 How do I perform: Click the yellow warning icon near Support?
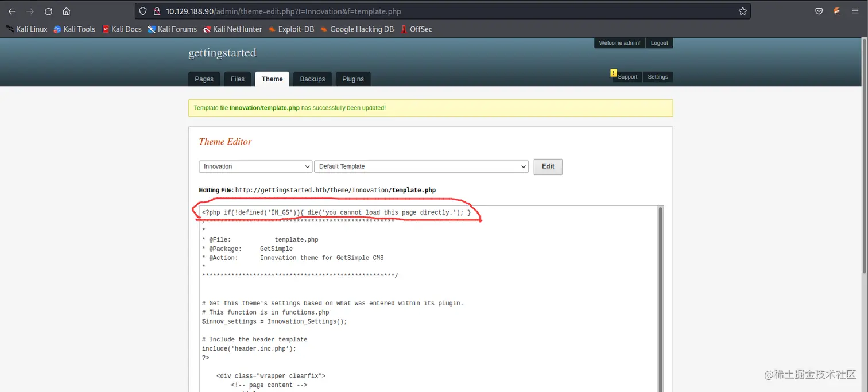click(x=614, y=73)
